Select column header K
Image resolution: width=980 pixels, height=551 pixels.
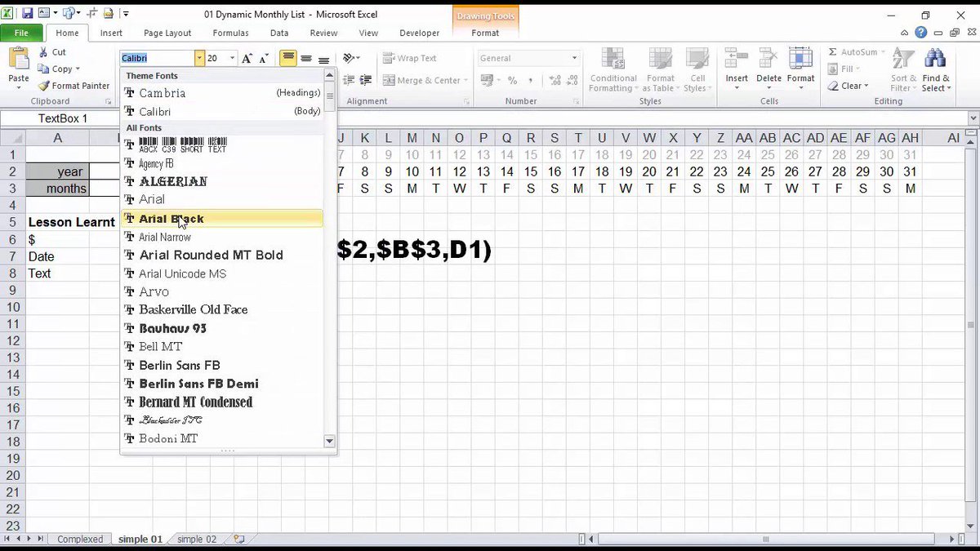pyautogui.click(x=364, y=138)
